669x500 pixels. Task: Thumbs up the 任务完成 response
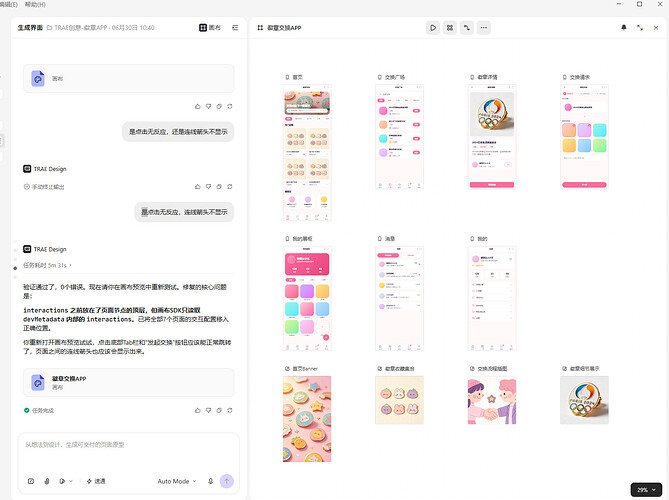pos(198,410)
